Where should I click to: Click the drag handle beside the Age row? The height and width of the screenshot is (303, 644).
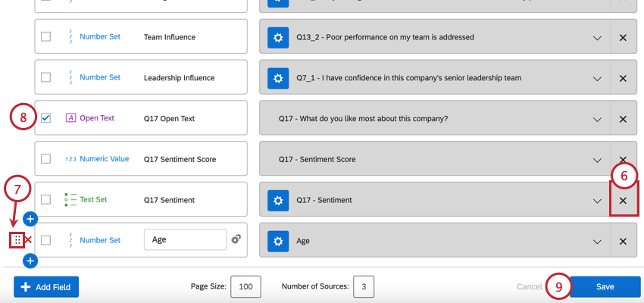[x=15, y=240]
